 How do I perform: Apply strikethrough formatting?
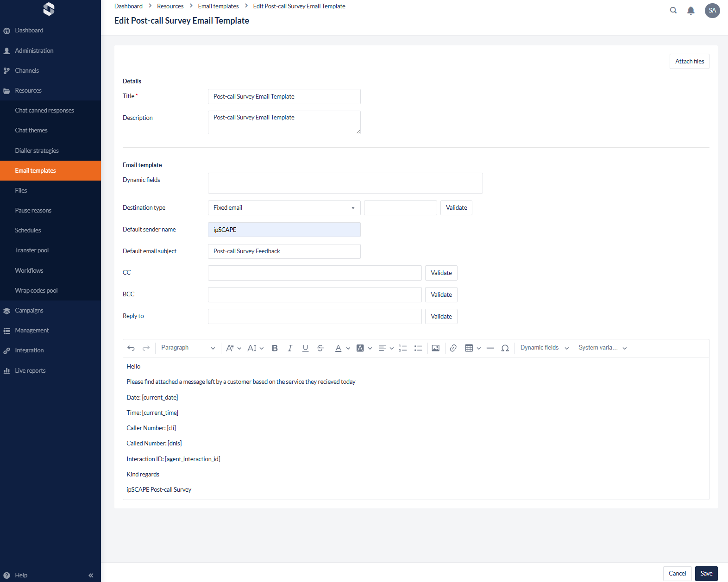click(320, 348)
